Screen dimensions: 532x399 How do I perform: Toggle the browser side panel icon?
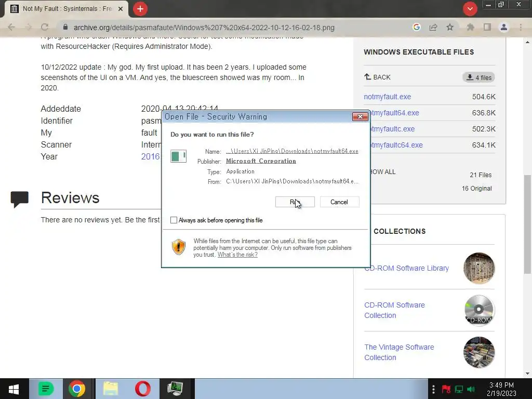487,27
